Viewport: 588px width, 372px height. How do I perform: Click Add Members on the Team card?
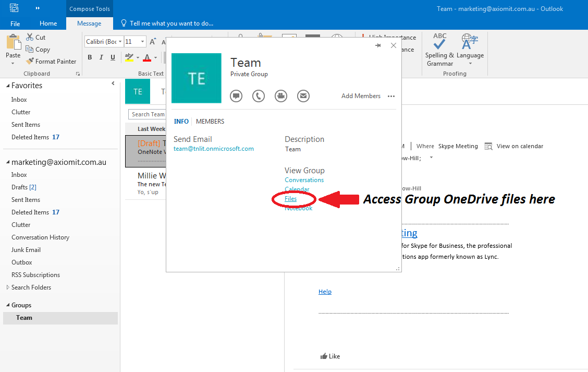361,96
